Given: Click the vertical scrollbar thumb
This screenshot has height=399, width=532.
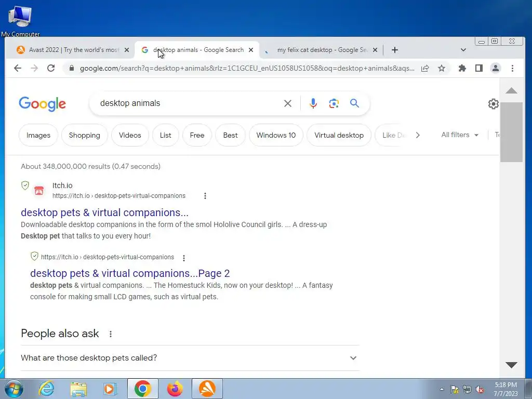Looking at the screenshot, I should pyautogui.click(x=511, y=132).
